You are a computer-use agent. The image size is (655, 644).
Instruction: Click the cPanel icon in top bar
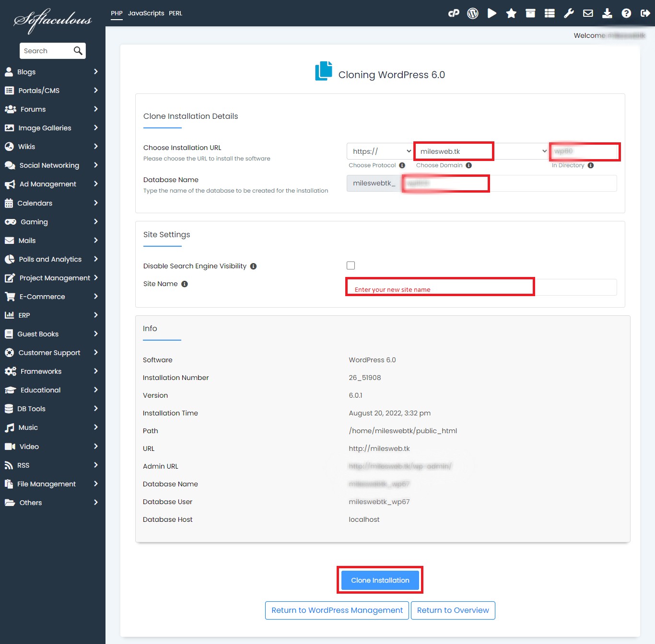tap(454, 13)
